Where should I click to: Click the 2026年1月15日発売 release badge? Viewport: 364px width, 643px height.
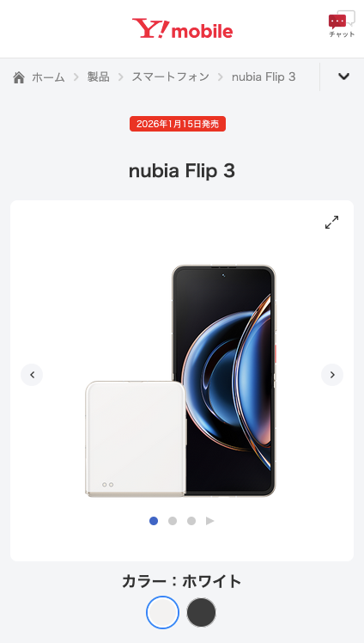point(178,124)
